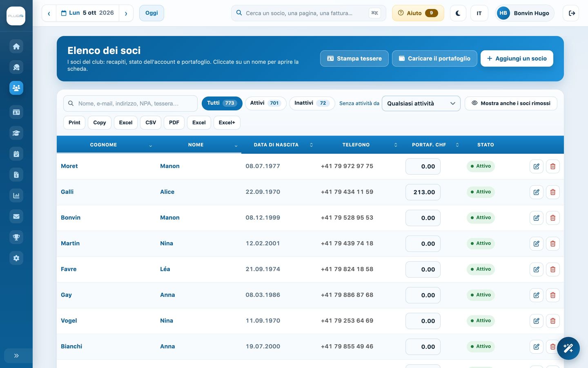Select the Attivi filter tab
Image resolution: width=588 pixels, height=368 pixels.
click(x=265, y=103)
